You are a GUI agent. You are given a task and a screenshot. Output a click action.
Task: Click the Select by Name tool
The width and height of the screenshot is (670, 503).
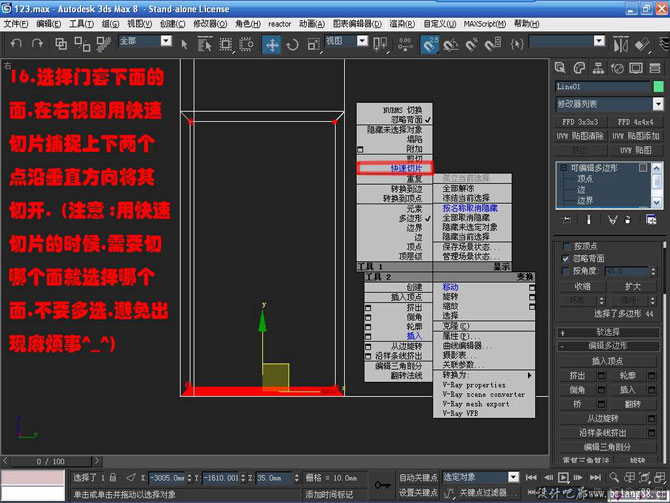coord(205,44)
